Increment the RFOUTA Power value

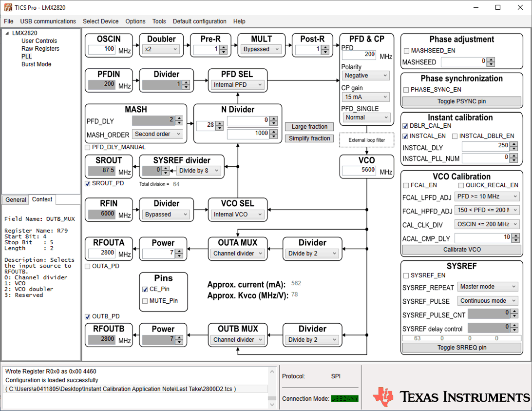(x=179, y=251)
